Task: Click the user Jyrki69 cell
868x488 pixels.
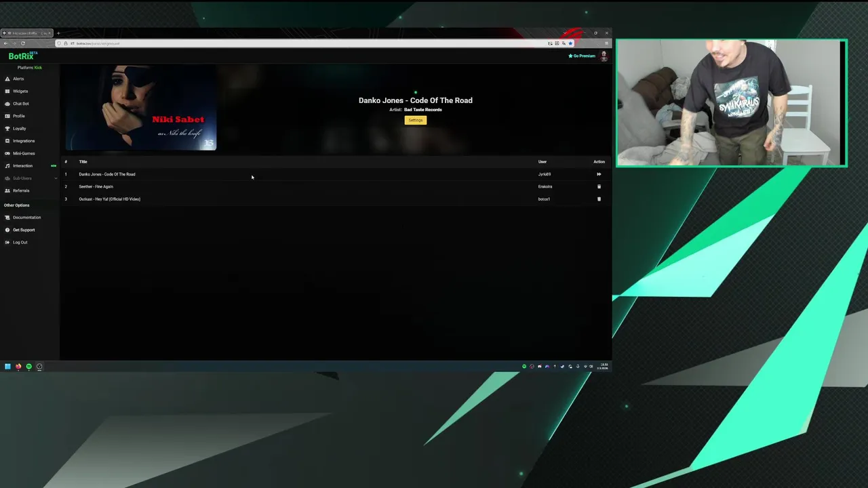Action: 545,174
